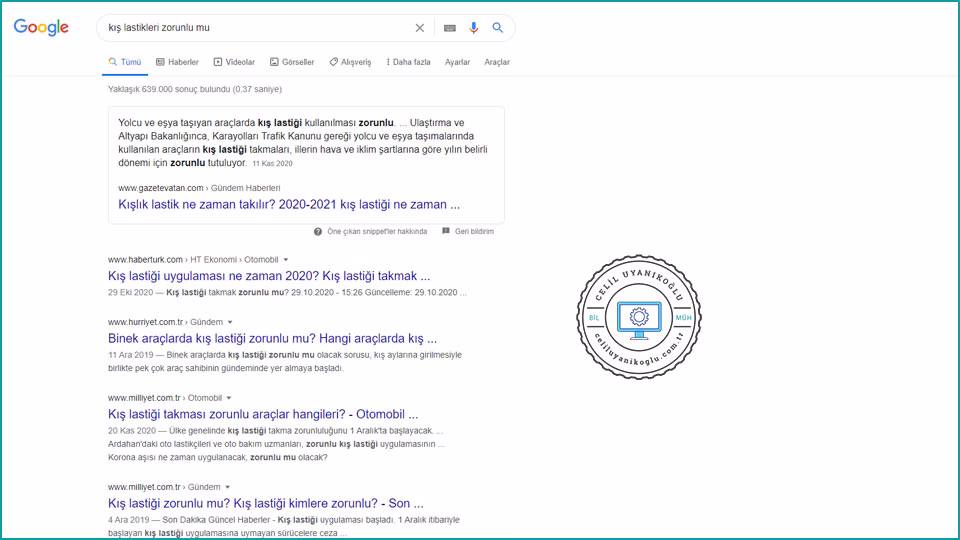
Task: Clear the search box with X icon
Action: (419, 28)
